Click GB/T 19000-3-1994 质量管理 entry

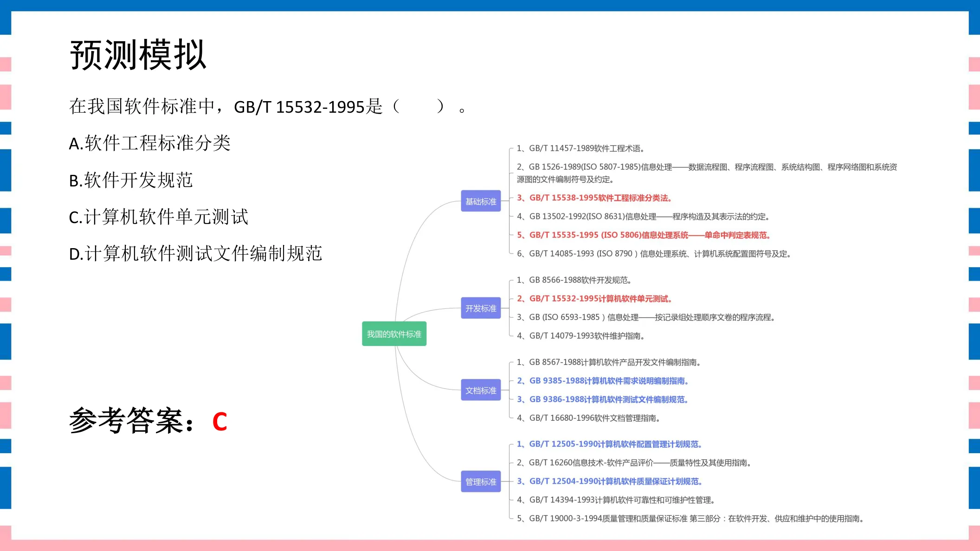[691, 519]
